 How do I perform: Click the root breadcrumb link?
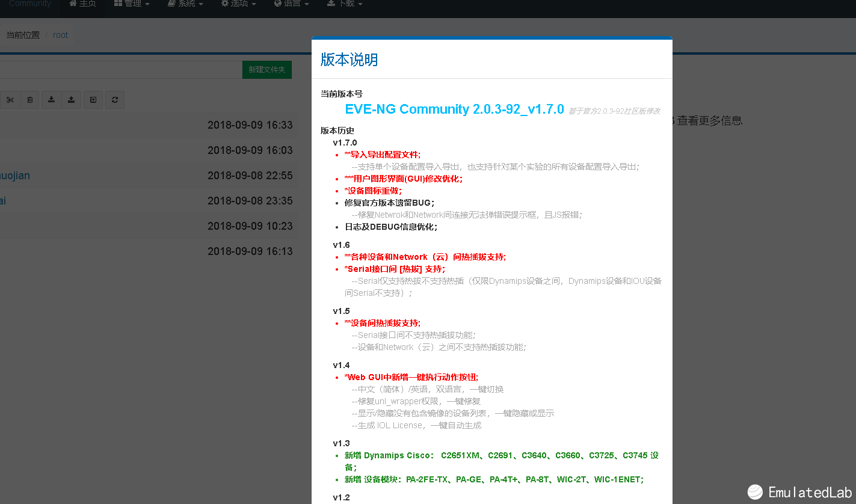coord(60,35)
